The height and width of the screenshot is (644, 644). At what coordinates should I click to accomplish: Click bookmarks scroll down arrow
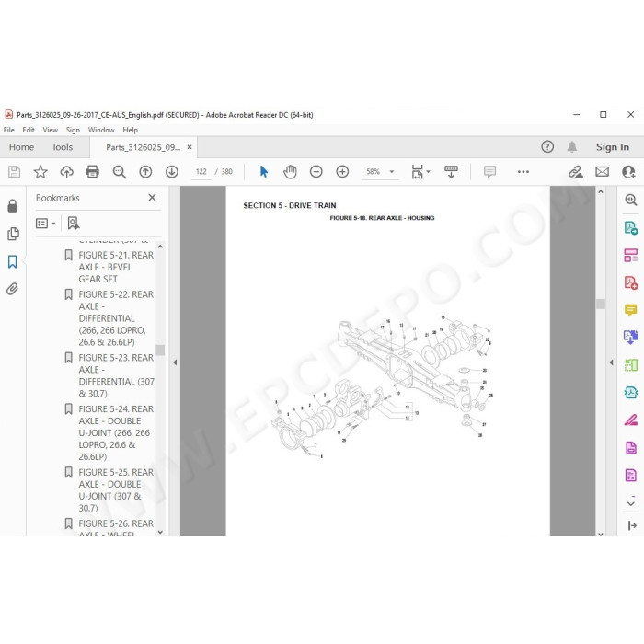[160, 532]
